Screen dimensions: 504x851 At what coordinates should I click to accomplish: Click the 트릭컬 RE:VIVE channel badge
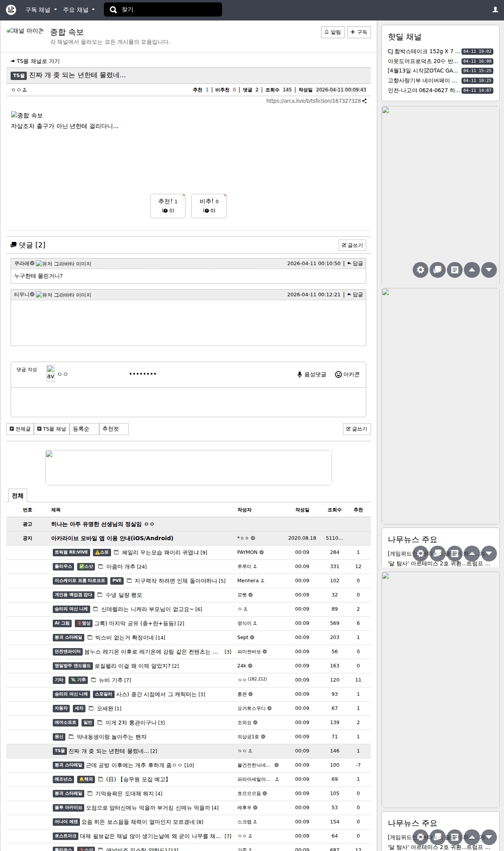[x=71, y=552]
